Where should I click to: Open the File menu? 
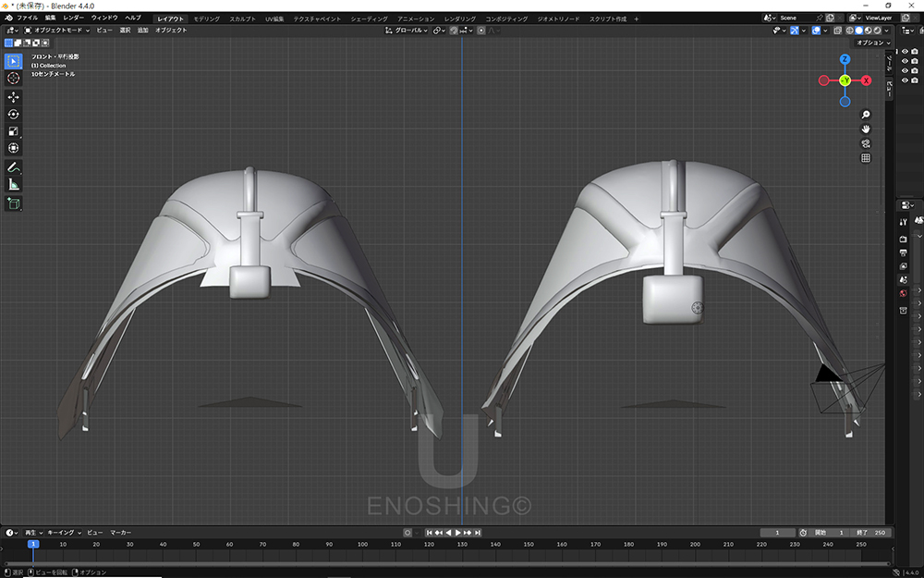pyautogui.click(x=28, y=18)
